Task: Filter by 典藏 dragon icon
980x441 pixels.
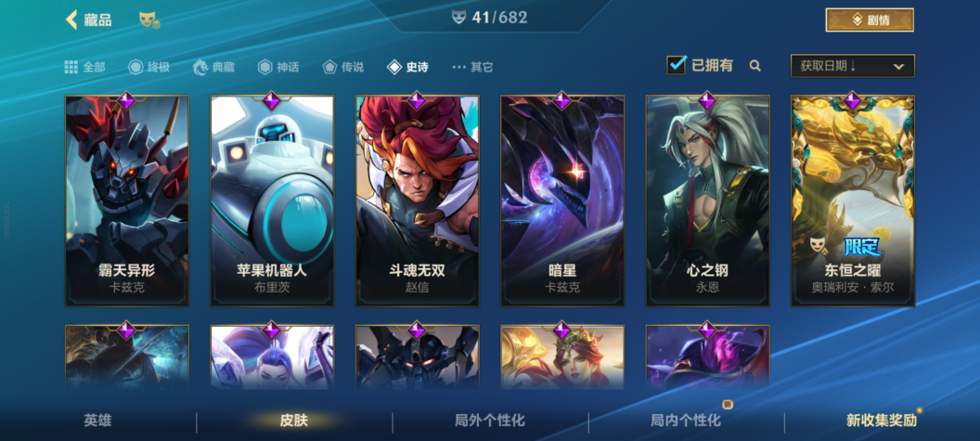Action: point(200,67)
